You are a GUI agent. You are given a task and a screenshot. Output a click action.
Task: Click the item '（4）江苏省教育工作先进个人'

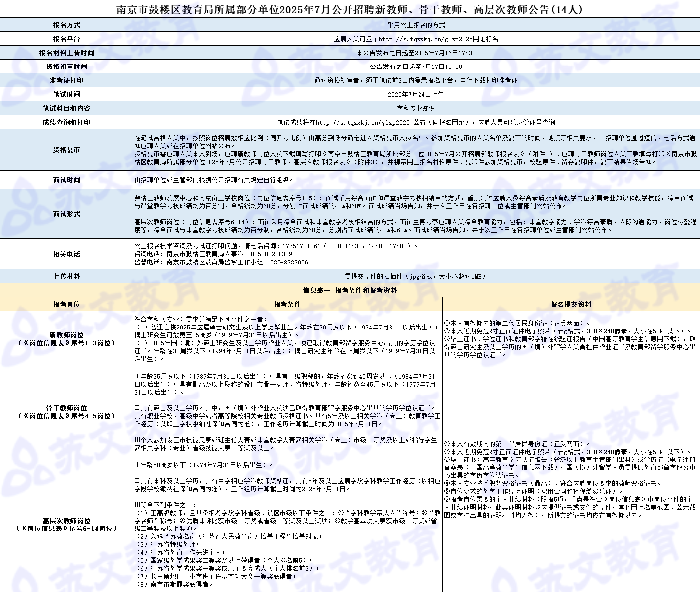(180, 552)
